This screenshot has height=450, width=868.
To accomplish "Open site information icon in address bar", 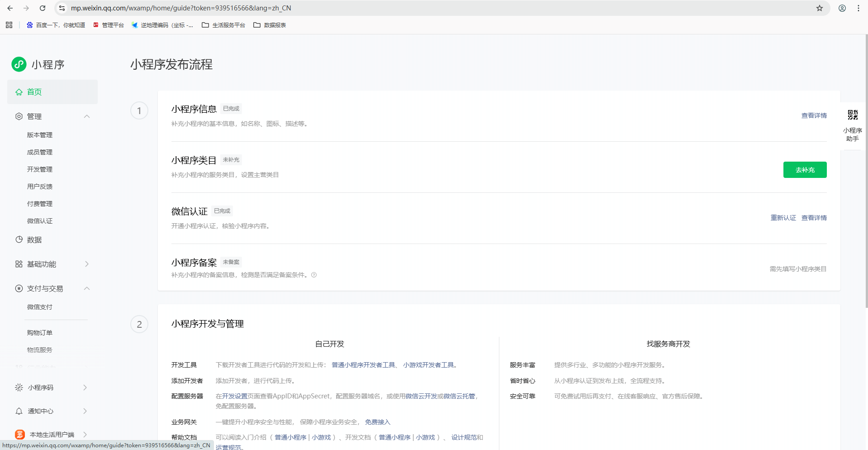I will point(62,8).
